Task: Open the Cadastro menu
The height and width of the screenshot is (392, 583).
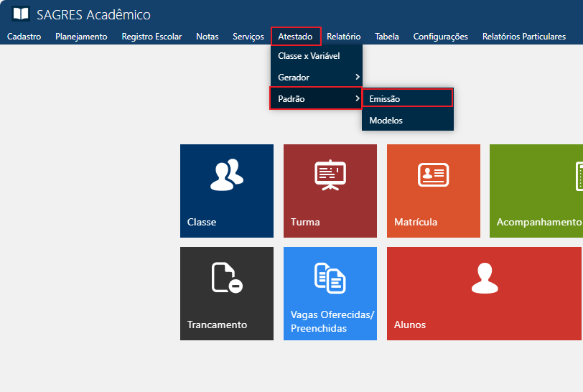Action: [24, 37]
